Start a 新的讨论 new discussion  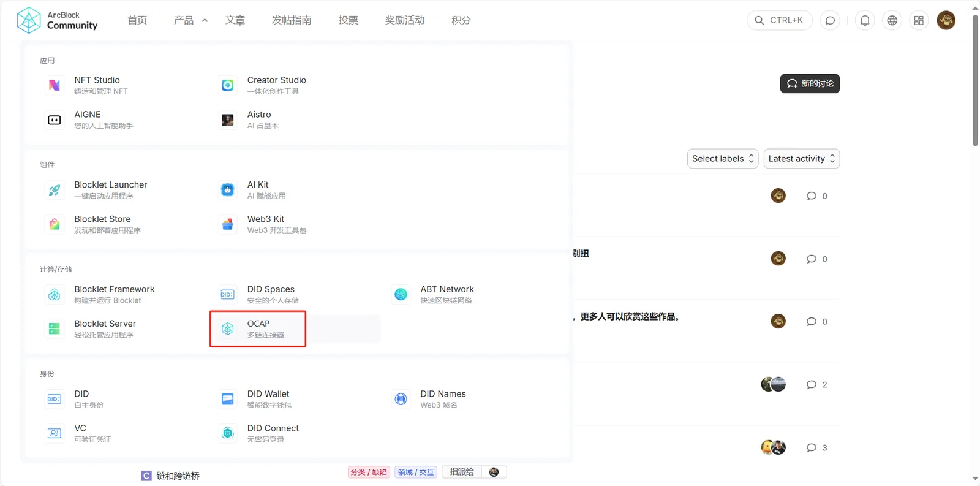pos(810,83)
